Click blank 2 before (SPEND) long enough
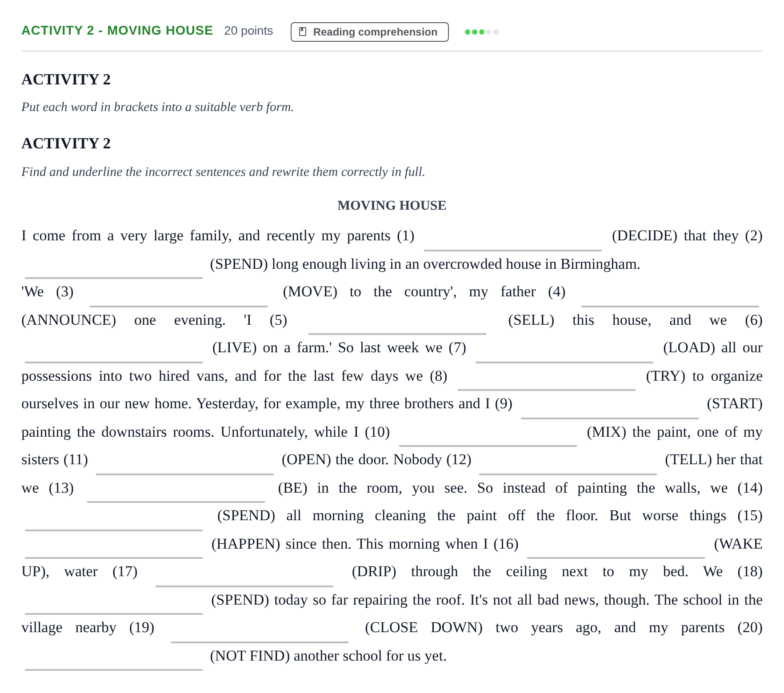 pyautogui.click(x=114, y=267)
